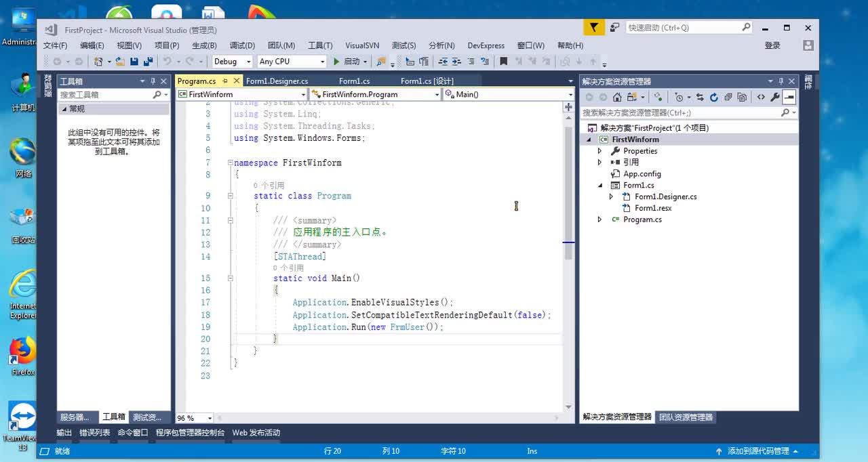Expand the 引用 references node
868x462 pixels.
[599, 163]
